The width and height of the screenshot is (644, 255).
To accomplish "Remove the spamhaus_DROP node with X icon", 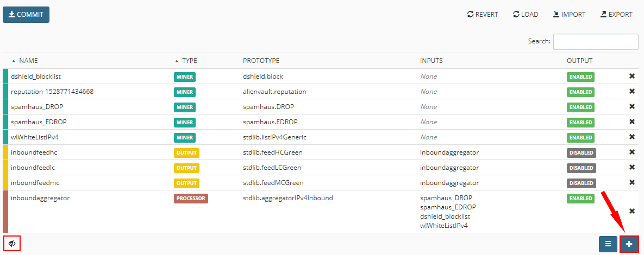I will (632, 107).
